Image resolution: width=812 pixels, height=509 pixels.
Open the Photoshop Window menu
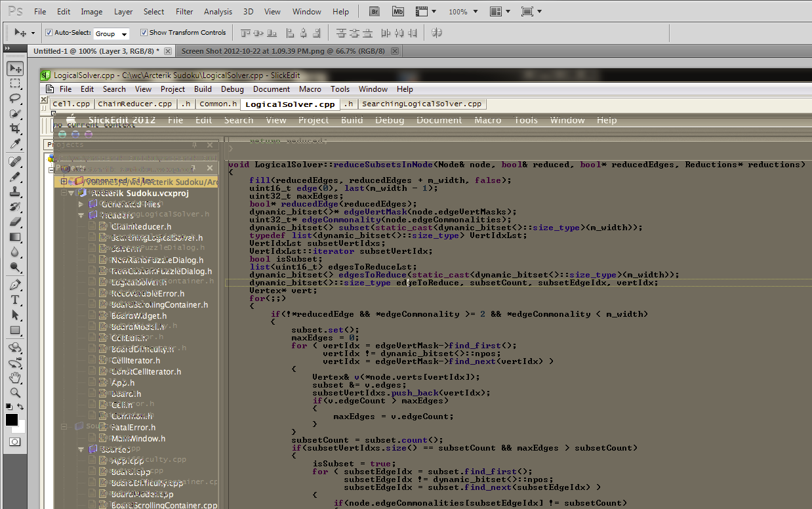click(x=307, y=12)
